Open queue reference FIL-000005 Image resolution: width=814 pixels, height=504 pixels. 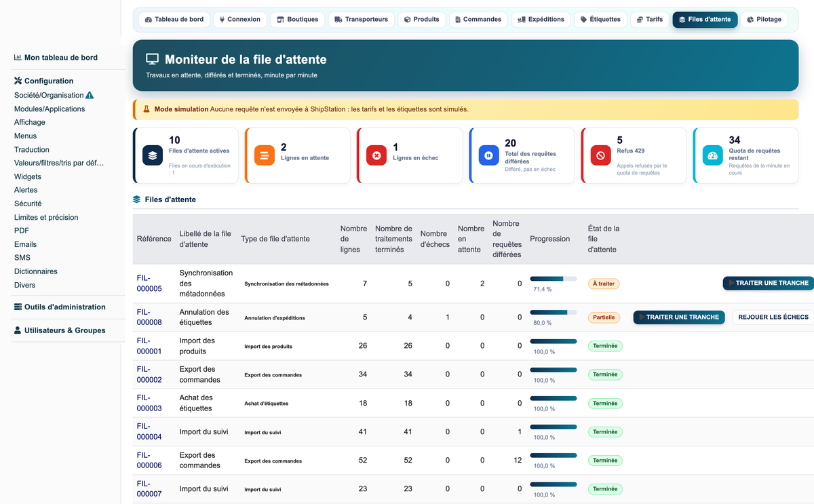coord(149,283)
